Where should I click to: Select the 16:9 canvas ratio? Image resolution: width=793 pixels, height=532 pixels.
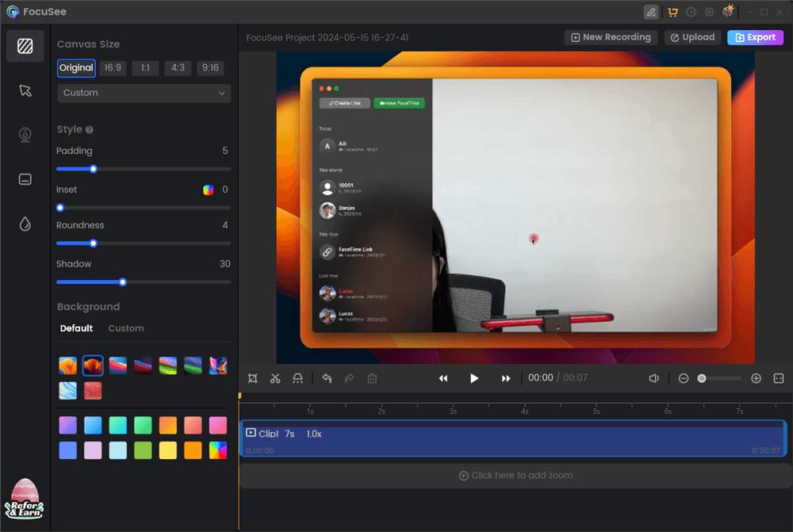[x=113, y=67]
